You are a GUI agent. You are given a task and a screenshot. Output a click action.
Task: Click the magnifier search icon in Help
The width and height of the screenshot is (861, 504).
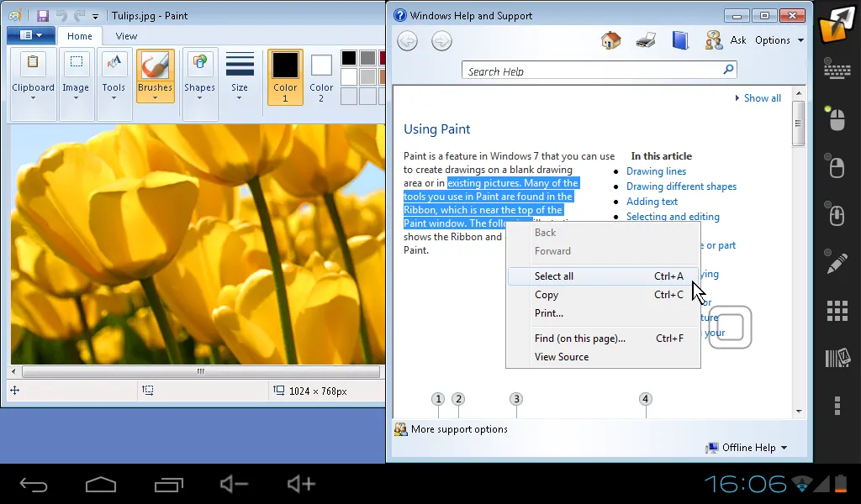[x=728, y=70]
